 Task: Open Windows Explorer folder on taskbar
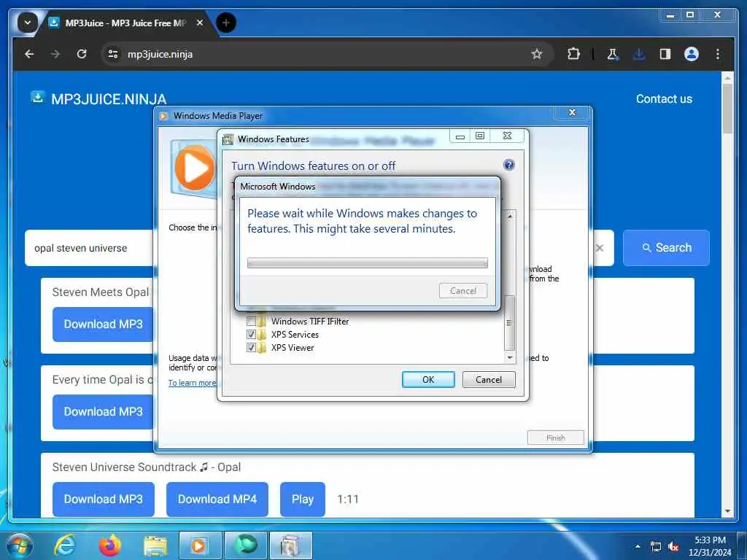(155, 546)
